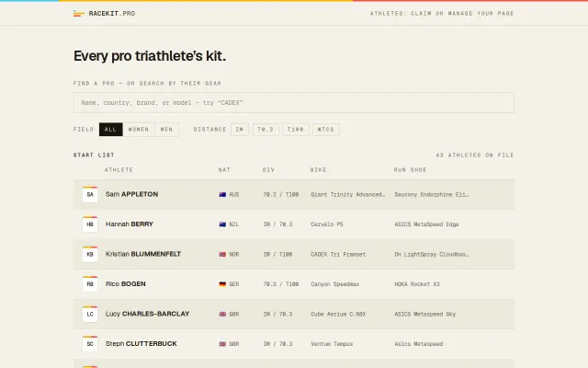Click the HOKA Rocket X3 shoe cell

(x=416, y=284)
